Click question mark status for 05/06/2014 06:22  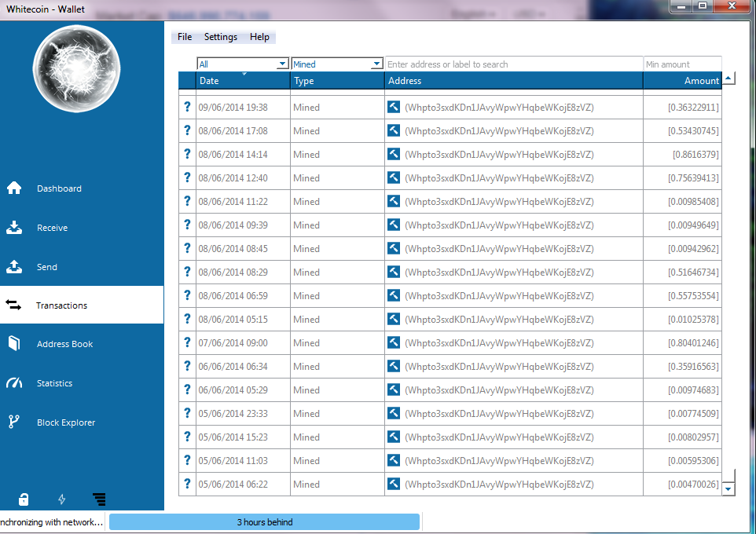[187, 484]
